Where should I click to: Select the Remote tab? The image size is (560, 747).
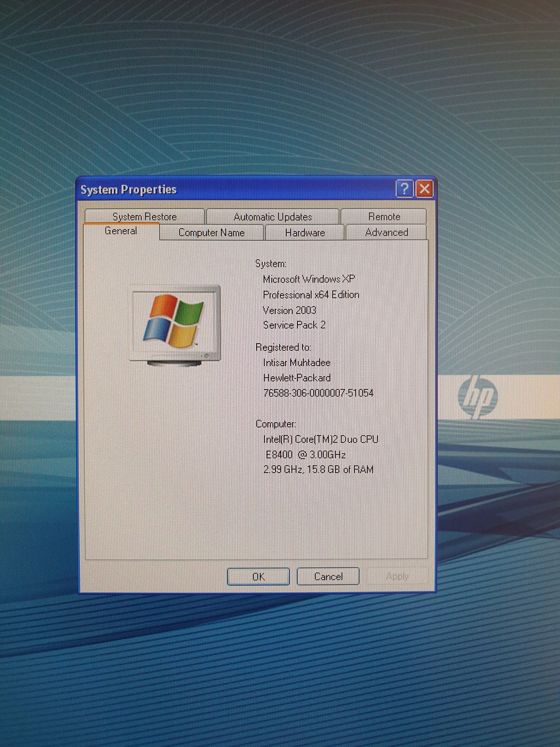pyautogui.click(x=384, y=217)
